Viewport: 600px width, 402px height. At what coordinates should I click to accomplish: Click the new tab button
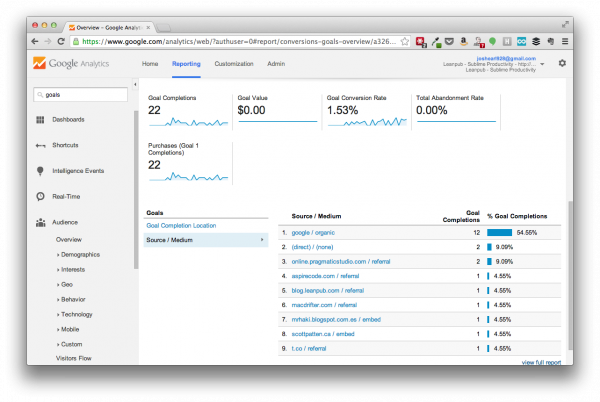pyautogui.click(x=164, y=28)
